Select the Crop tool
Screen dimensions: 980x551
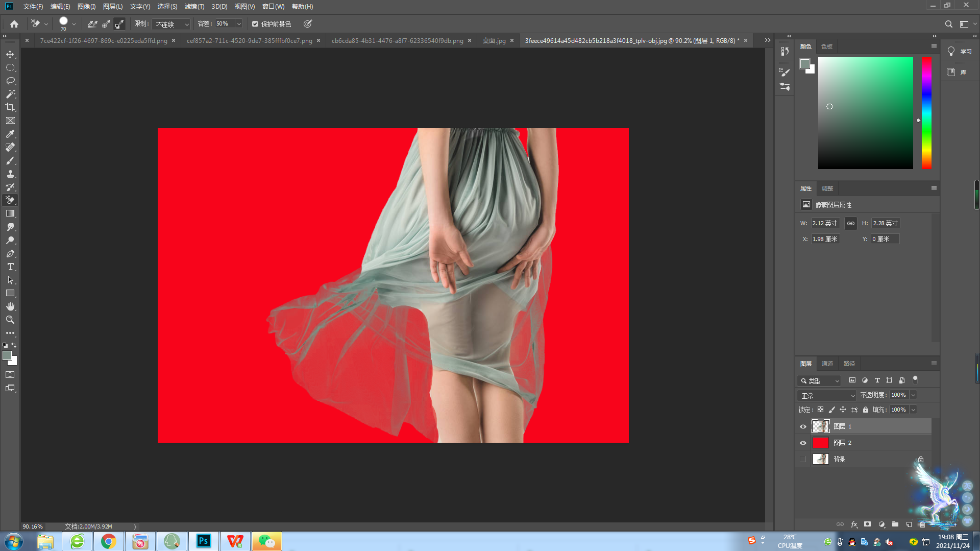[x=10, y=107]
